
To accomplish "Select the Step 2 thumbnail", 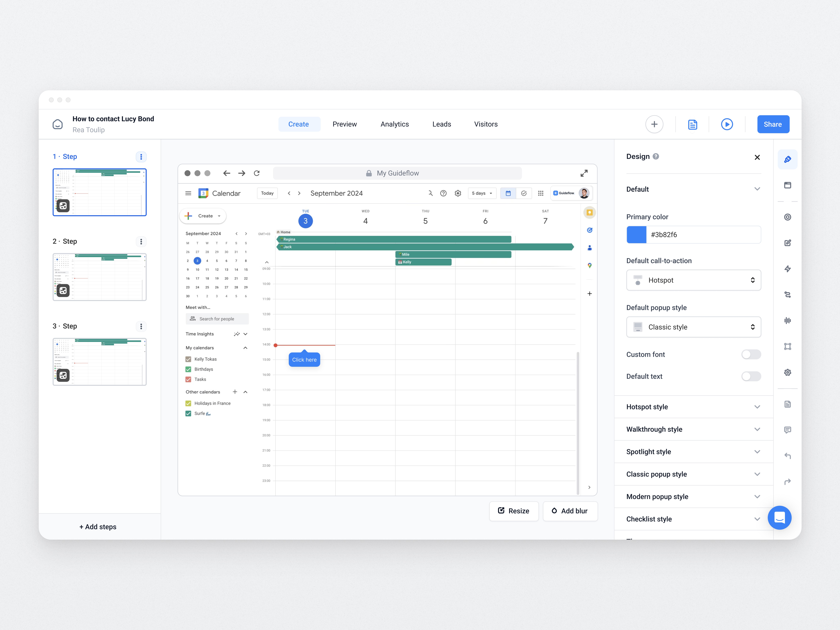I will [99, 277].
